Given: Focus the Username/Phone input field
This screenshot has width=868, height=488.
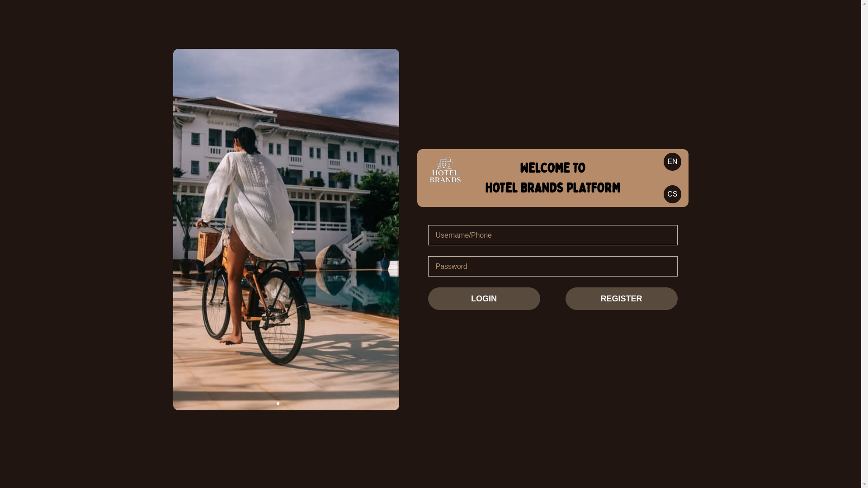Looking at the screenshot, I should [x=552, y=235].
